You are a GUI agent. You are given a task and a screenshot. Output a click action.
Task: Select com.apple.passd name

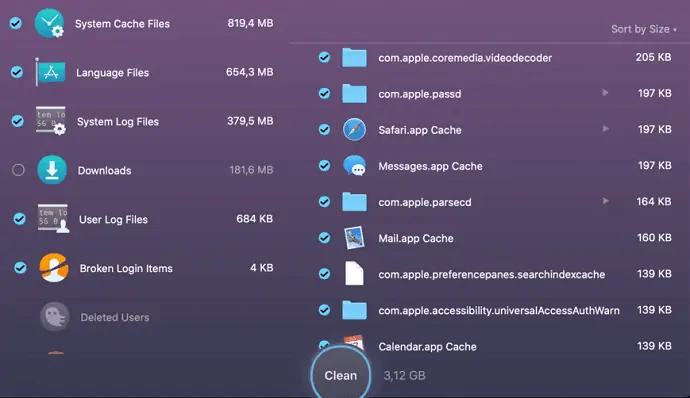(x=420, y=94)
